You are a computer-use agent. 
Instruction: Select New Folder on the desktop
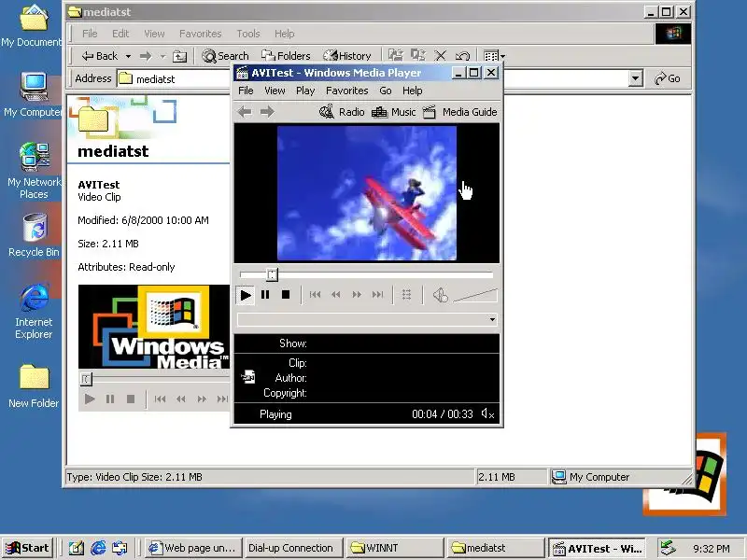pyautogui.click(x=34, y=385)
